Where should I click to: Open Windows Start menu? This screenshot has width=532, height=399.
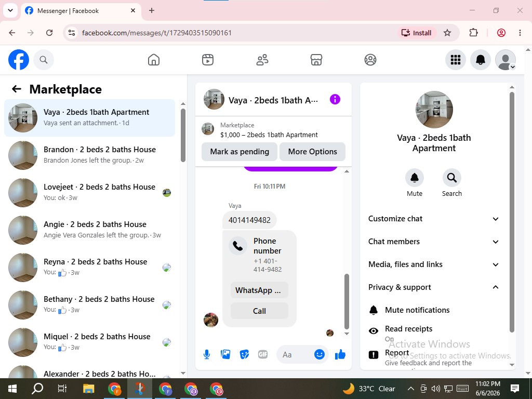pyautogui.click(x=12, y=389)
